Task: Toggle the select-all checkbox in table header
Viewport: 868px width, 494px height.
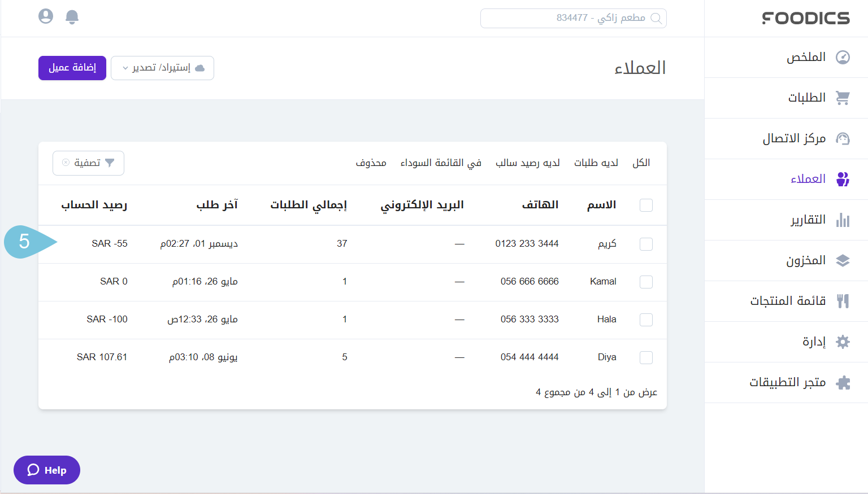Action: [646, 205]
